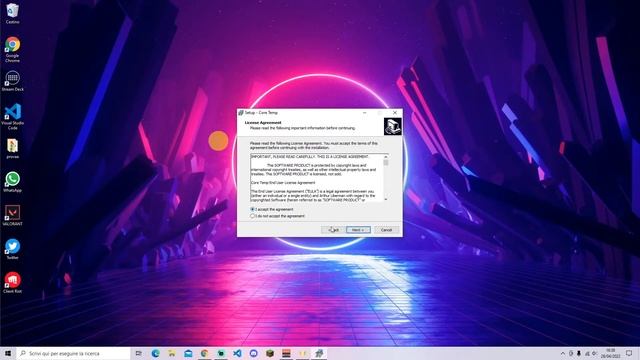Screen dimensions: 640x360
Task: Click the Cancel button in setup
Action: [x=387, y=230]
